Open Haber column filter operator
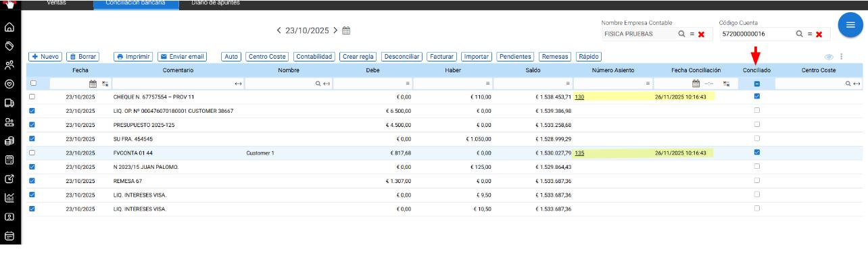868x258 pixels. click(488, 84)
